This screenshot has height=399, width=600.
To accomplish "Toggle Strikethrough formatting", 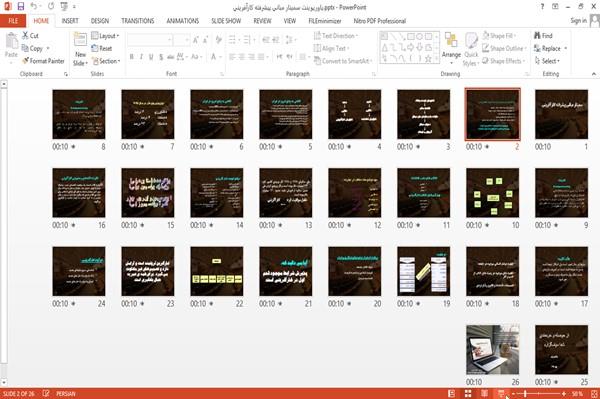I will pos(171,57).
